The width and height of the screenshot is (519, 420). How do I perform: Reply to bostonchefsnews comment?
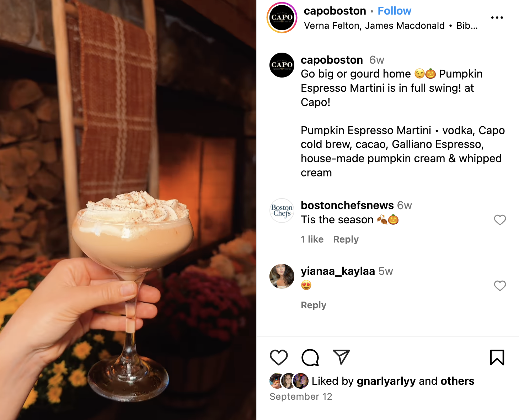[346, 239]
